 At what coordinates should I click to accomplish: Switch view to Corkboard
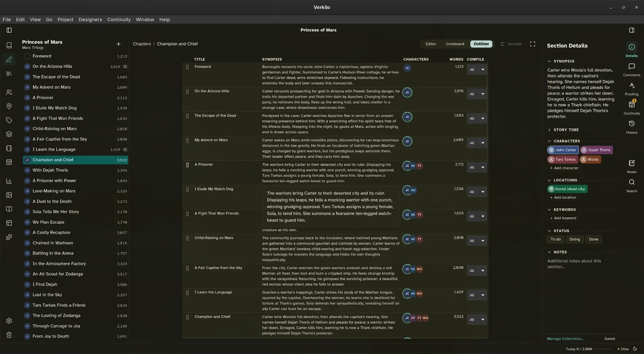455,44
